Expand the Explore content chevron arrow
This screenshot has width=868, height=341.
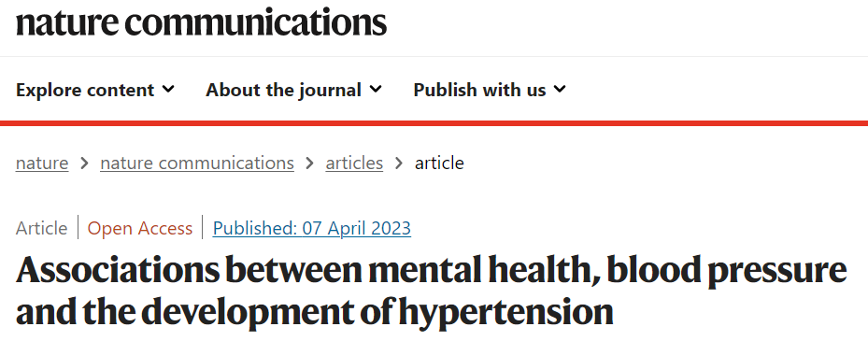pyautogui.click(x=169, y=89)
